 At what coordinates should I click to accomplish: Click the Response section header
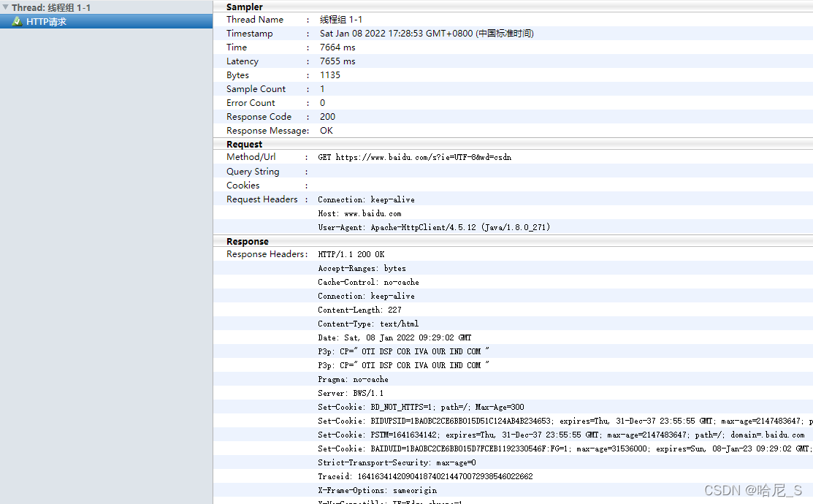[x=248, y=241]
